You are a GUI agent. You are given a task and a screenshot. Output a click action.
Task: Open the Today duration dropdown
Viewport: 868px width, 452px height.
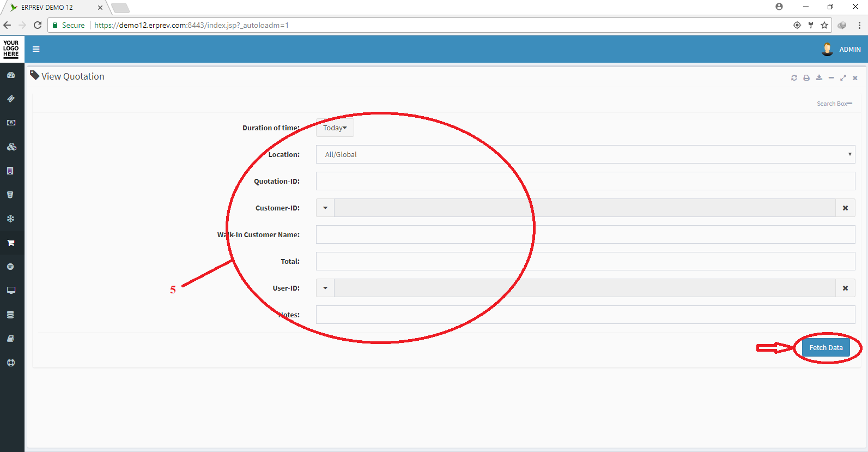[x=335, y=128]
